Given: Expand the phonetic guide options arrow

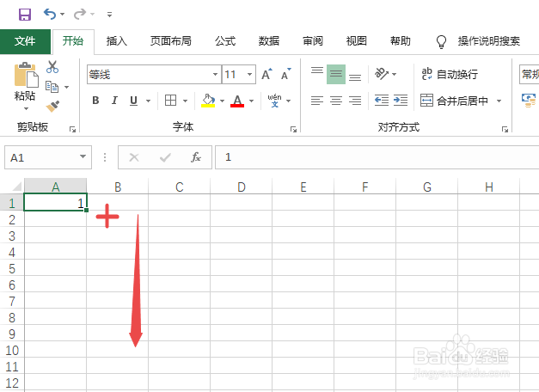Looking at the screenshot, I should 288,101.
